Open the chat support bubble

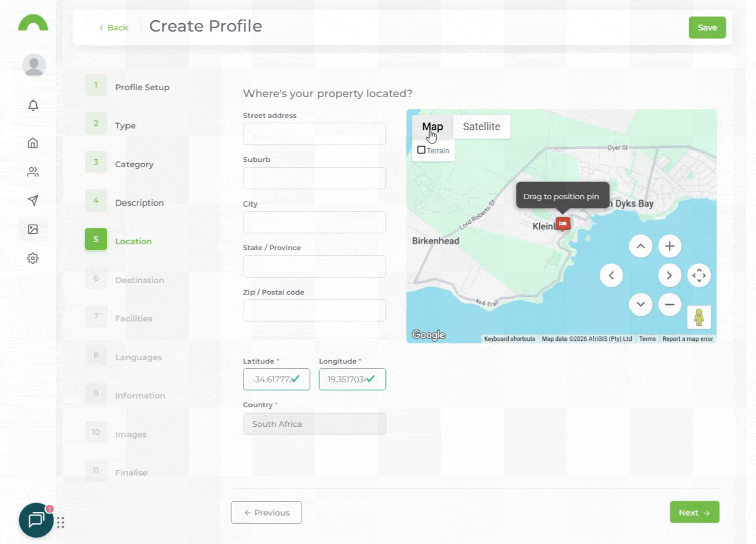click(x=36, y=520)
